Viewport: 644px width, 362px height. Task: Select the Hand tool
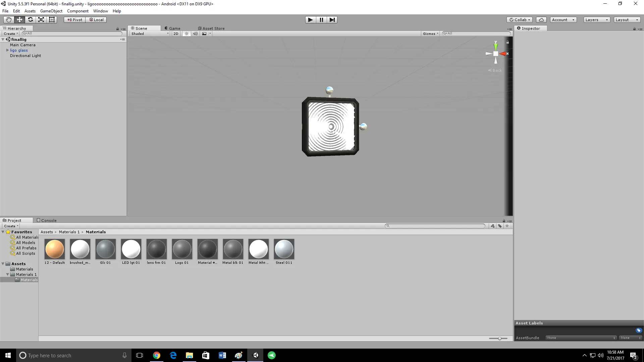(8, 20)
